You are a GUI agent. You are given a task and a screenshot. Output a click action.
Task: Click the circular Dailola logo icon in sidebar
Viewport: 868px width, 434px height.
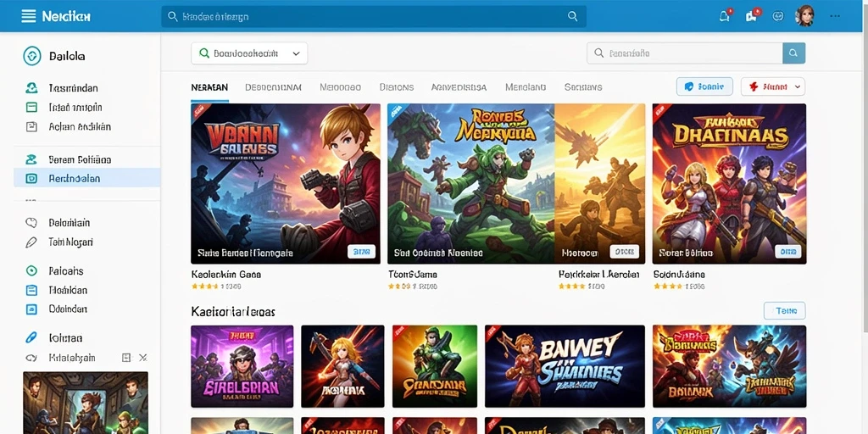[x=32, y=56]
